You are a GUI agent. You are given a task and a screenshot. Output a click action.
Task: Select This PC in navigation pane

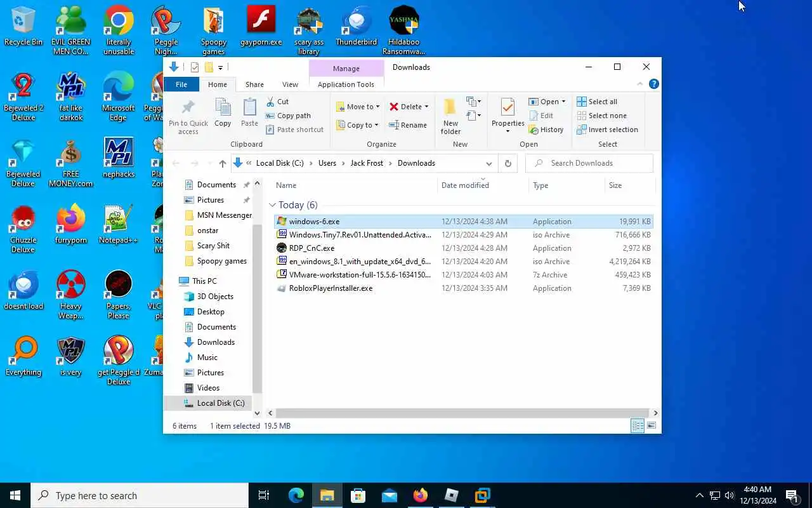click(197, 281)
